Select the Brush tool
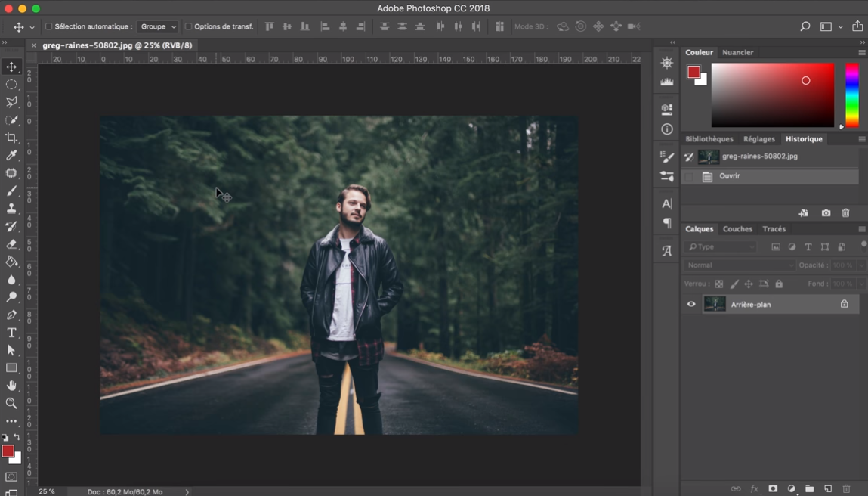 pos(11,191)
